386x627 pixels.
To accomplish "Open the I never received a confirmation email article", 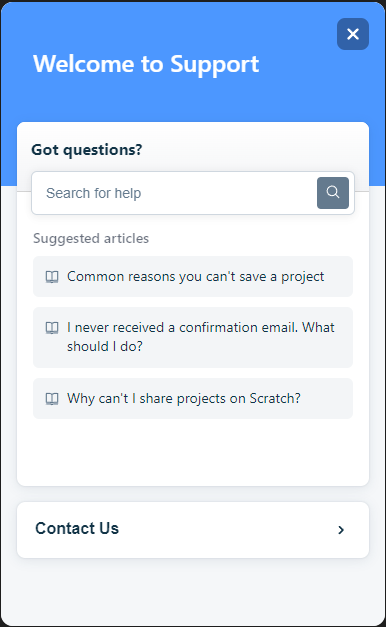I will (x=193, y=337).
